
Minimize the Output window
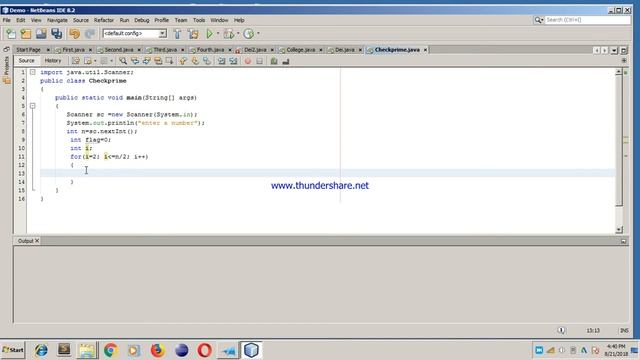click(623, 241)
